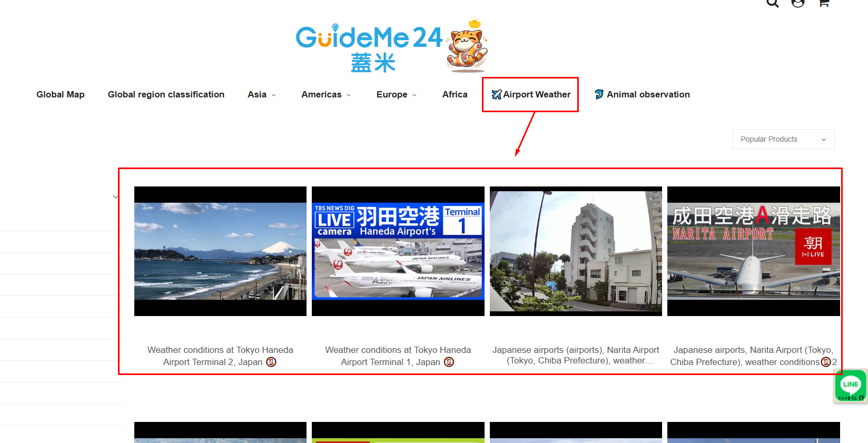
Task: Open the shopping cart icon
Action: tap(824, 3)
